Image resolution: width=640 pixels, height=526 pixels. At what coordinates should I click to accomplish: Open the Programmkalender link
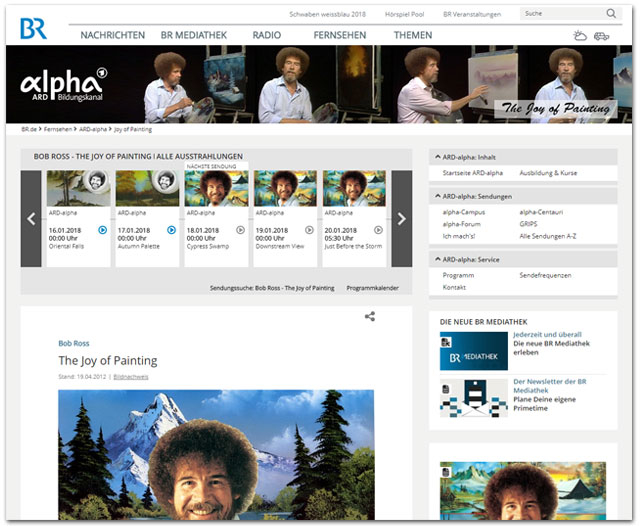pyautogui.click(x=373, y=288)
